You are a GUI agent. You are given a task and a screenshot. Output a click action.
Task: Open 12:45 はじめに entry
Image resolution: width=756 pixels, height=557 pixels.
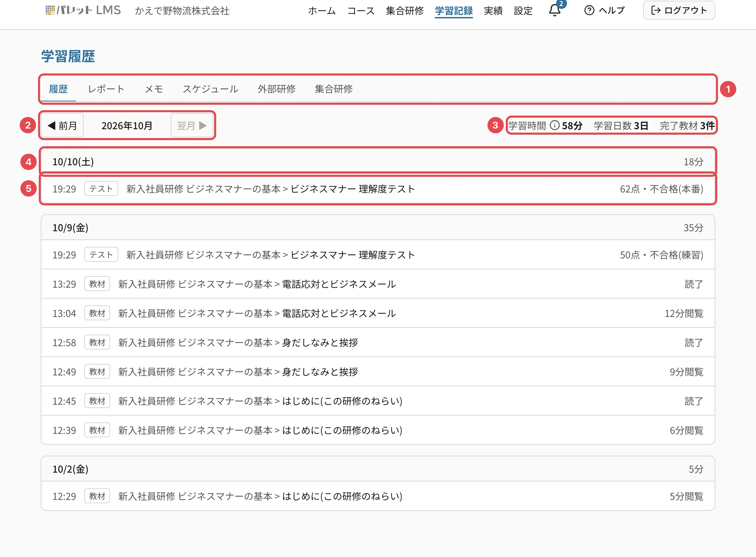pos(378,401)
